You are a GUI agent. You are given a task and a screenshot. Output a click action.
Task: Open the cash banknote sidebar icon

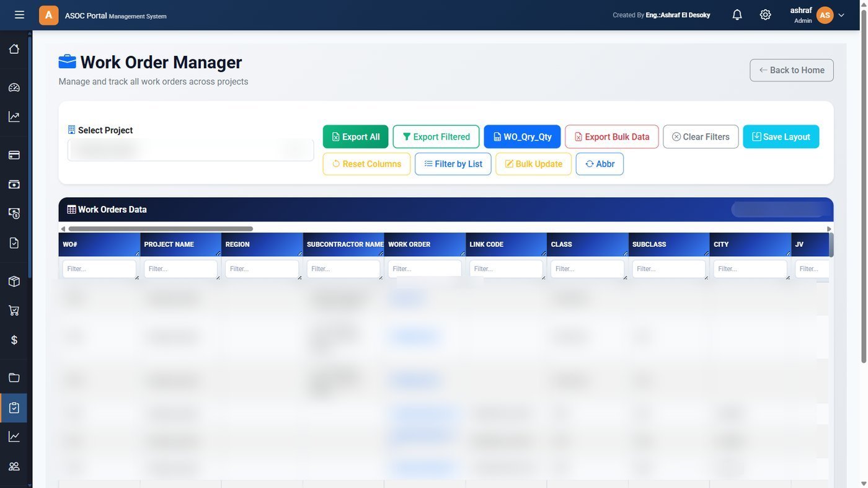click(x=14, y=184)
